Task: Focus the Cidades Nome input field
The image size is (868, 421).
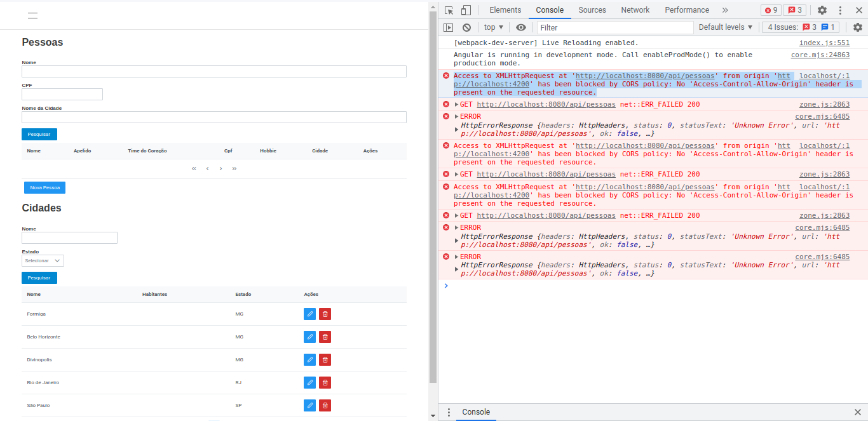Action: pos(69,237)
